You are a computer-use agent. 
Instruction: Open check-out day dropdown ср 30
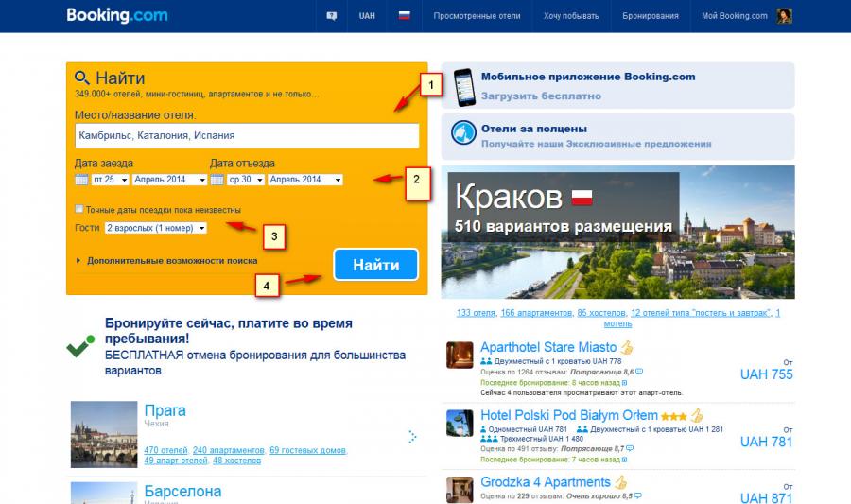245,180
